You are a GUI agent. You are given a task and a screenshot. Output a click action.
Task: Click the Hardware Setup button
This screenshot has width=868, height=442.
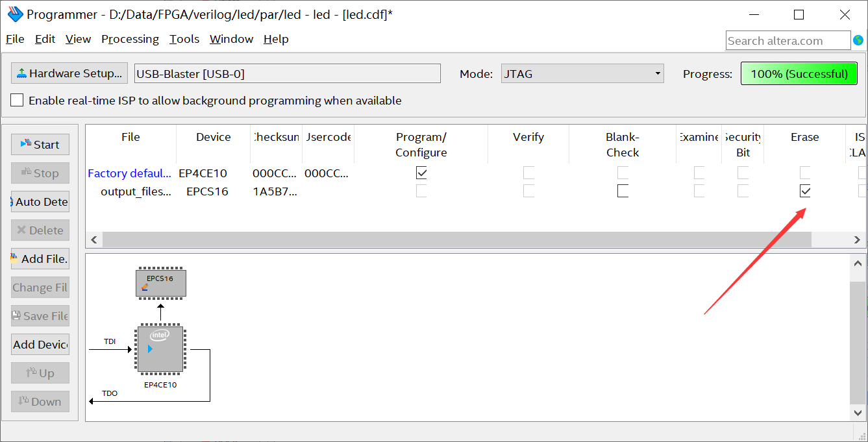(69, 73)
